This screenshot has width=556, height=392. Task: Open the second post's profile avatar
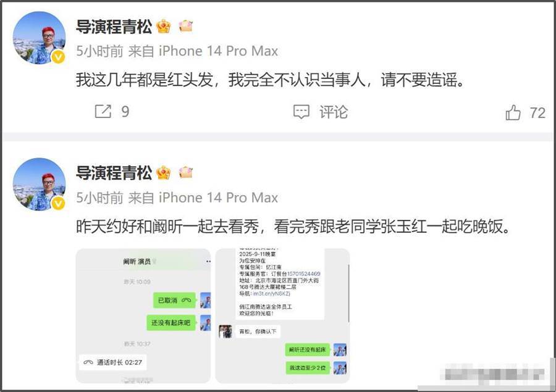click(39, 185)
